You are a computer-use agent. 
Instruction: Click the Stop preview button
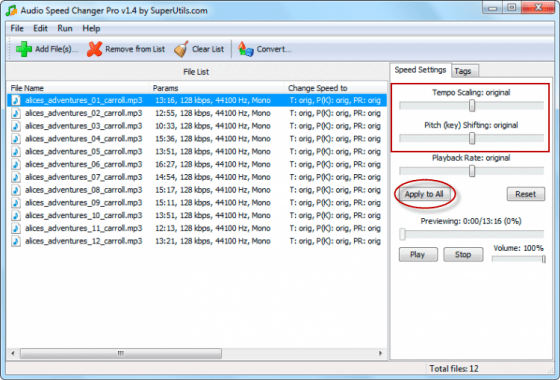[463, 255]
